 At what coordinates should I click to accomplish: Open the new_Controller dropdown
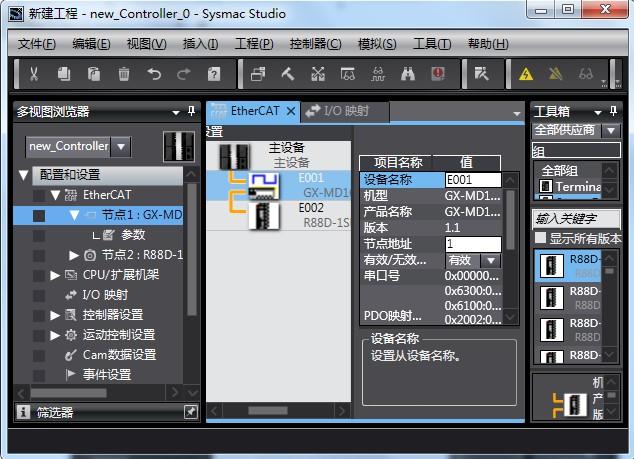click(120, 146)
